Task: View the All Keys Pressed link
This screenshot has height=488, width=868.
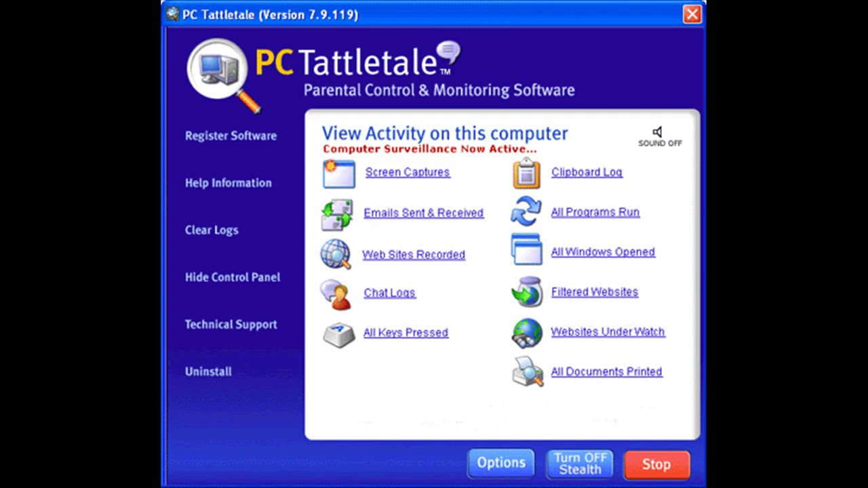Action: tap(406, 333)
